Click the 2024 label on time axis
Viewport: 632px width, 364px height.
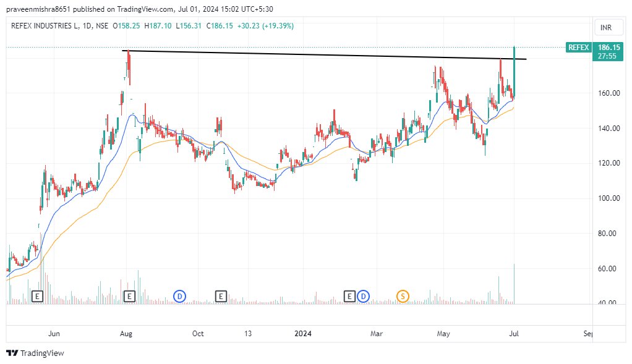(303, 333)
